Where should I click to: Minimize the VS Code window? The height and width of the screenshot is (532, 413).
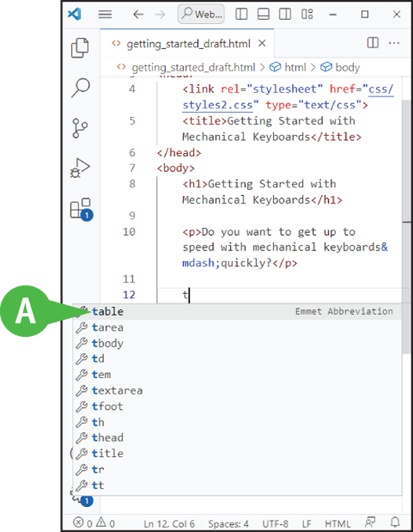333,14
